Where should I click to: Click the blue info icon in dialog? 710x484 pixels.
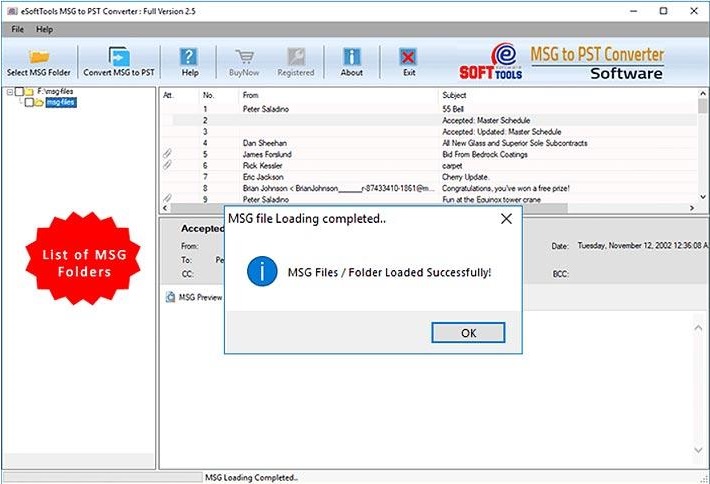(262, 271)
